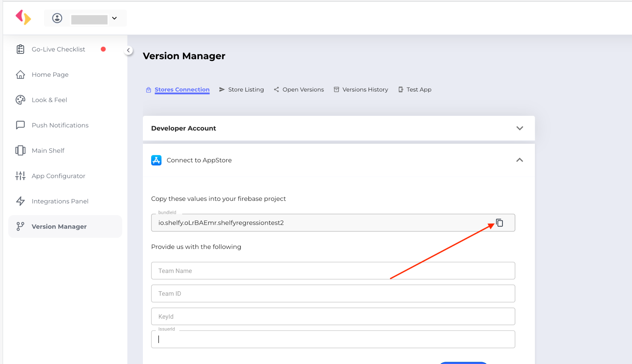Focus the Team Name input field
This screenshot has width=632, height=364.
tap(333, 271)
